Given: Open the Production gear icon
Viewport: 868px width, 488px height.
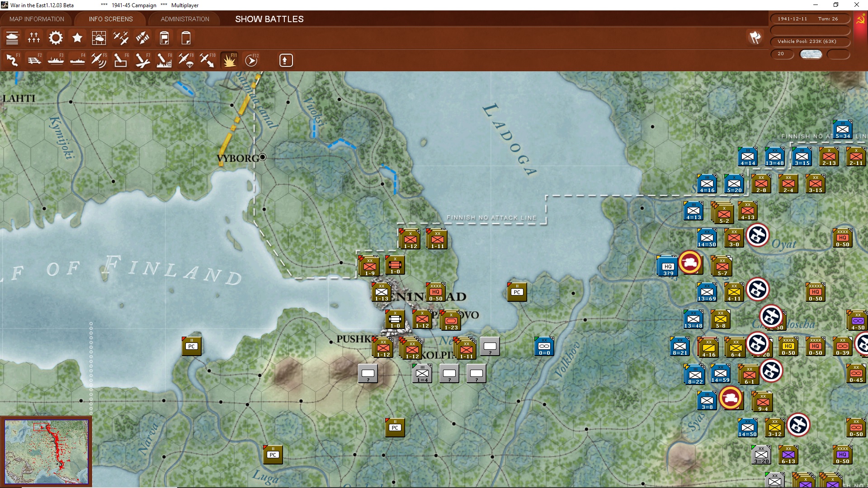Looking at the screenshot, I should click(x=56, y=38).
